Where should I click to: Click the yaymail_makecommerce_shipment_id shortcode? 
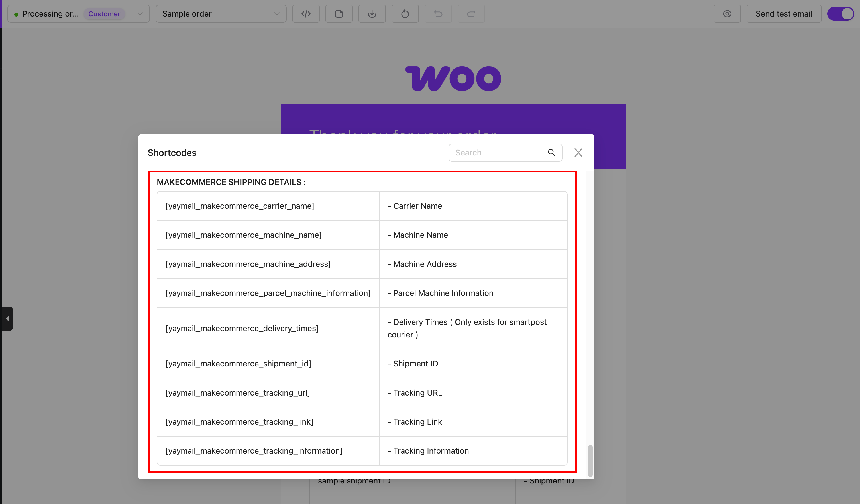238,364
